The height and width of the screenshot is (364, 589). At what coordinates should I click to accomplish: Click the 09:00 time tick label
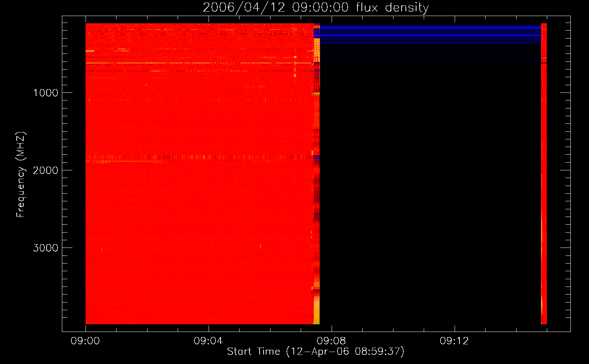(x=85, y=341)
